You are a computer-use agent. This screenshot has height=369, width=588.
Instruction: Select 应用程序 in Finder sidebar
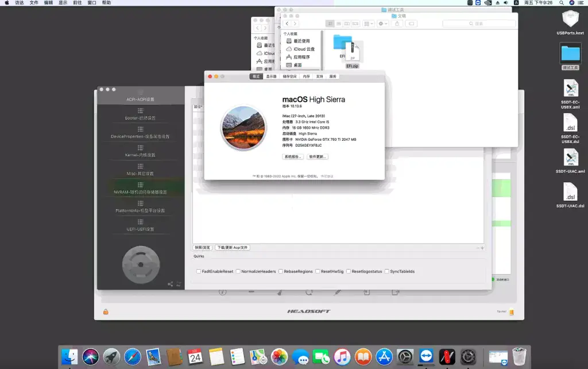pos(301,57)
